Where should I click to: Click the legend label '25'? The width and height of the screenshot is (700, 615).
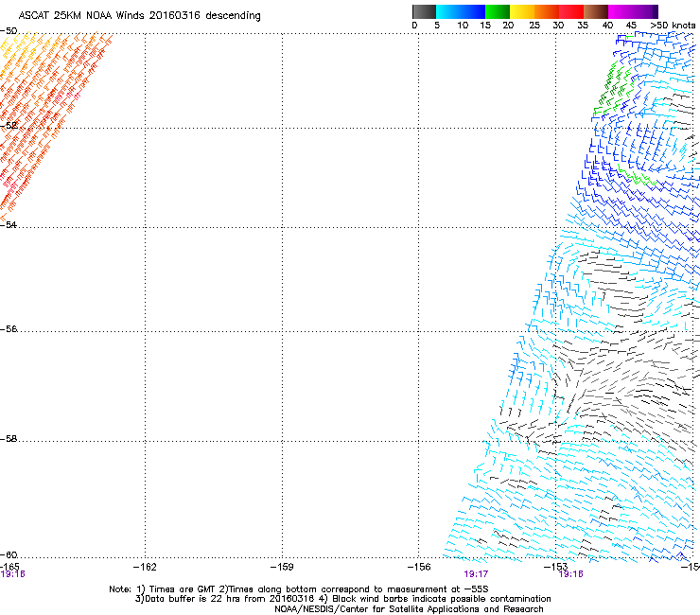(x=534, y=26)
